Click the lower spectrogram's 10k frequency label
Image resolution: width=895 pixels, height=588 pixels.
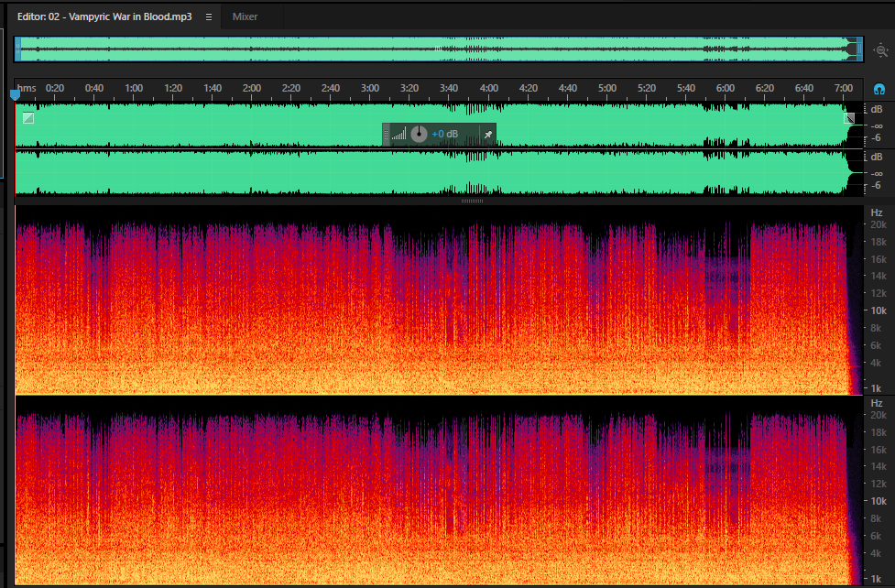[878, 501]
